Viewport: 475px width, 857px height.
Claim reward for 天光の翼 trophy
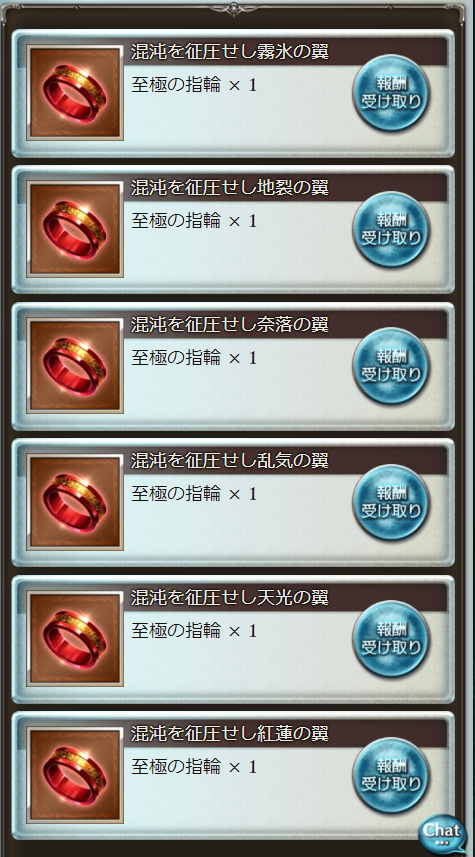391,639
